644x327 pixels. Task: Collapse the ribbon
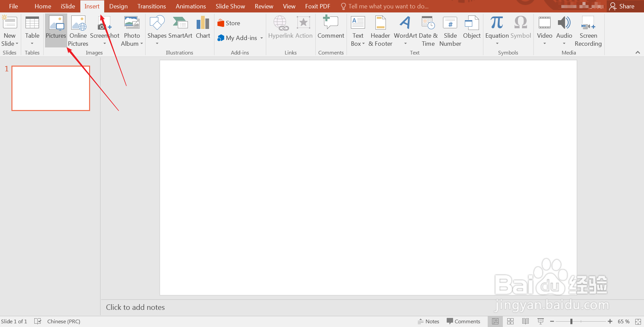click(x=638, y=52)
